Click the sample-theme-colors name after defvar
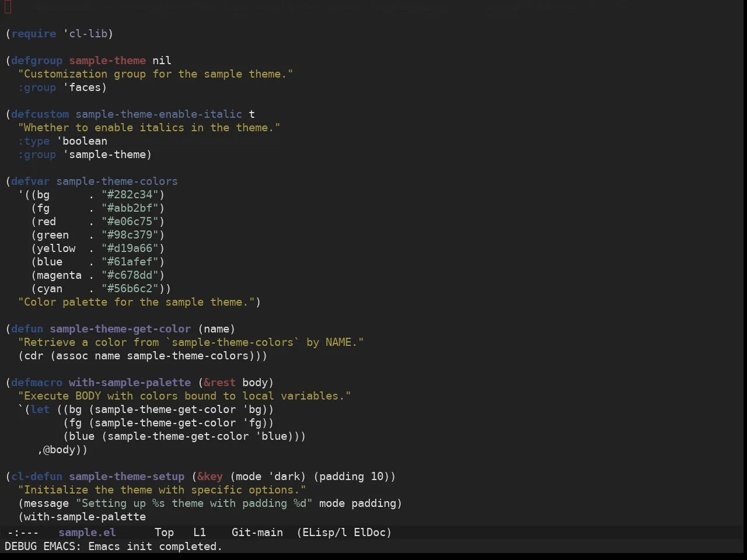Viewport: 747px width, 560px height. click(x=117, y=181)
